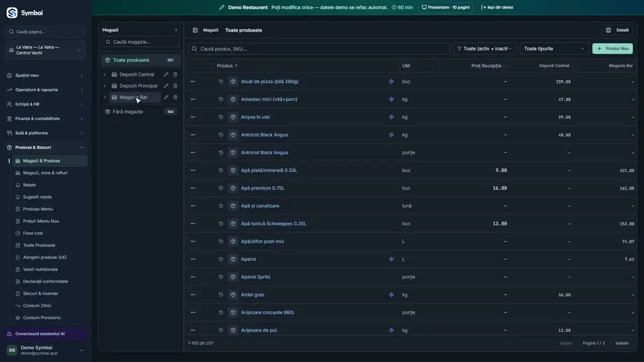Sort table by the Produs column header

[227, 66]
